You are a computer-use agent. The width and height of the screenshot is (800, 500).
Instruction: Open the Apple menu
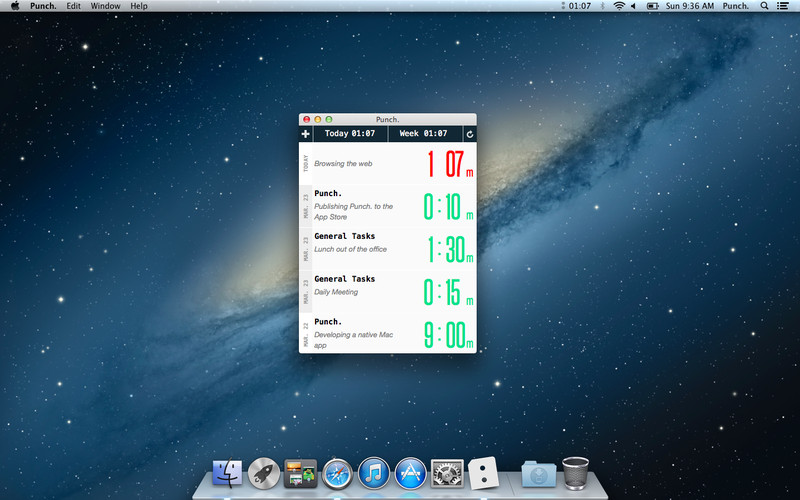pyautogui.click(x=15, y=6)
